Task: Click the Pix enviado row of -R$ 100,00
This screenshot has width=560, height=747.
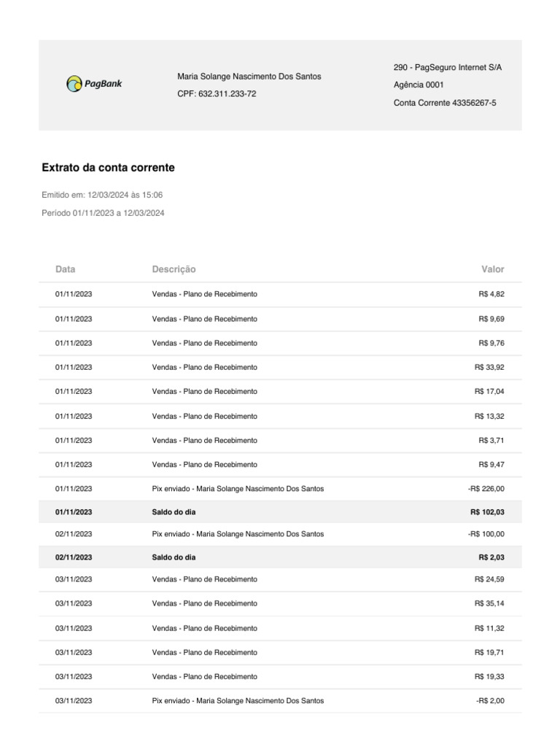Action: coord(280,534)
